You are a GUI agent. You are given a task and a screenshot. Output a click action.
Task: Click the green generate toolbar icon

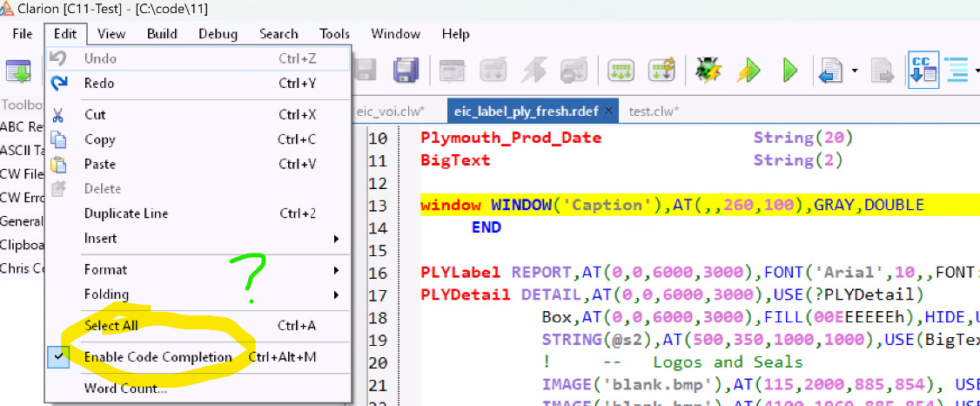tap(621, 71)
